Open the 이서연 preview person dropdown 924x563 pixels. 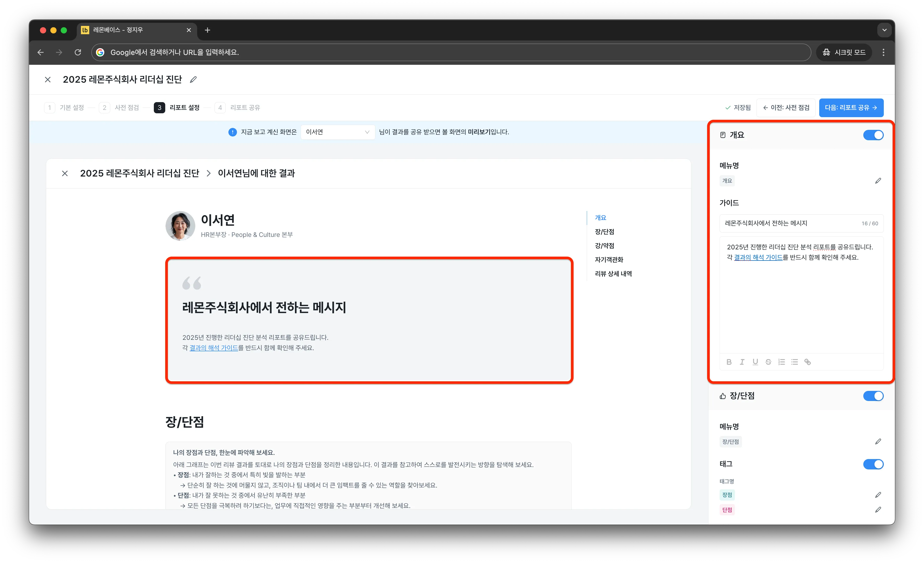pyautogui.click(x=337, y=132)
